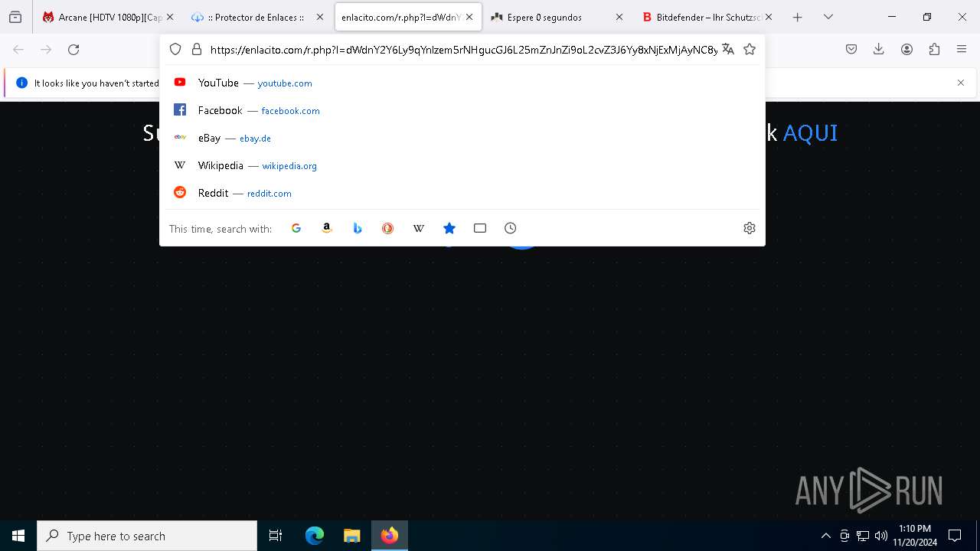Select the enlacito.com tab
The width and height of the screenshot is (980, 551).
[408, 17]
